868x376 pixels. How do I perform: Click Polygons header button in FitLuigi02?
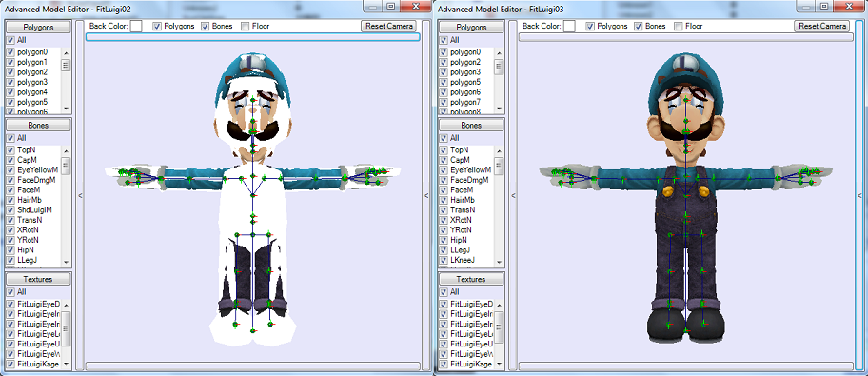[38, 28]
